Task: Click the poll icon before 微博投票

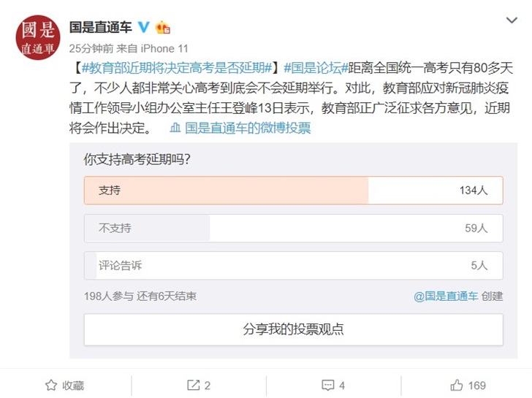Action: click(175, 128)
